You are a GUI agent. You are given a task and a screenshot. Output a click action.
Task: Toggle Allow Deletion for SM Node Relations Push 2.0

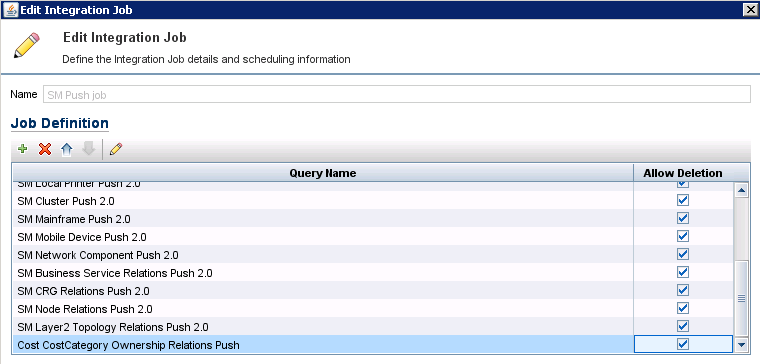click(x=683, y=308)
